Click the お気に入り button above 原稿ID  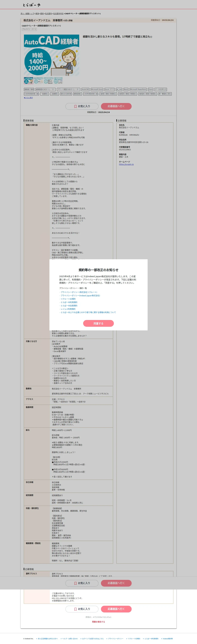pyautogui.click(x=82, y=609)
